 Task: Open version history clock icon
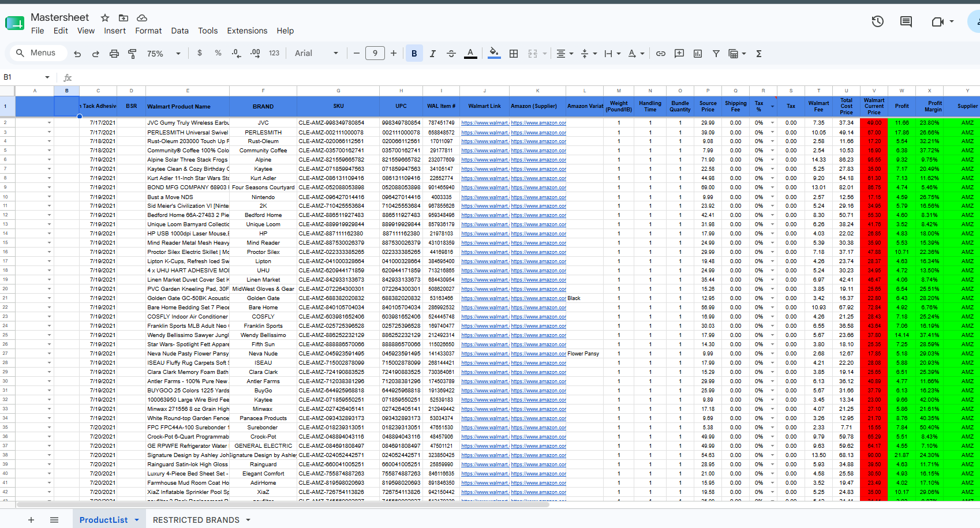(x=878, y=22)
